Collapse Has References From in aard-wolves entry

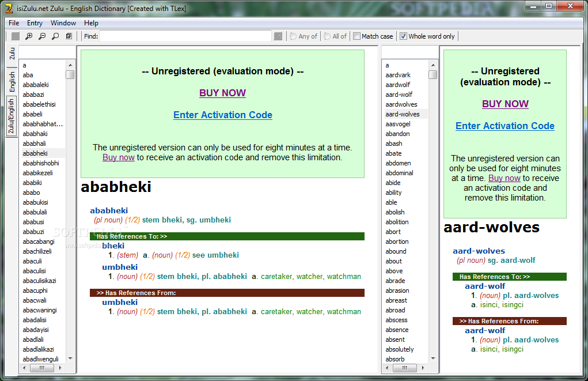pos(510,321)
